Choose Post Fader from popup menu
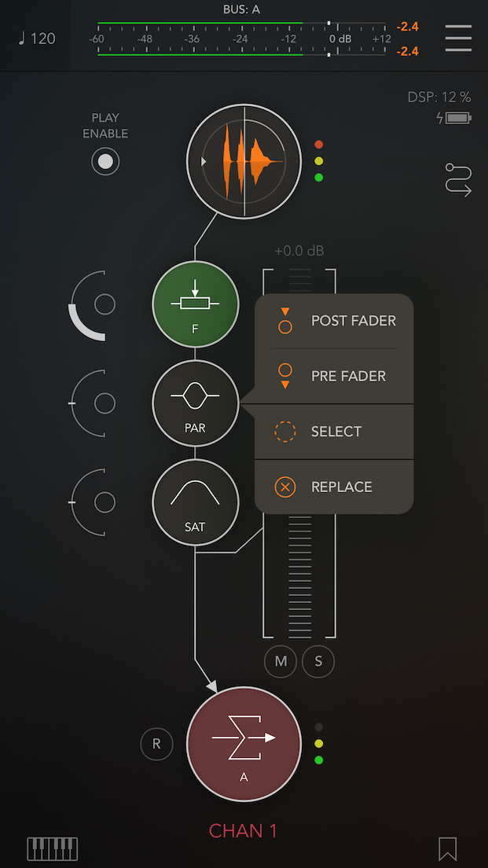Viewport: 488px width, 868px height. point(334,321)
